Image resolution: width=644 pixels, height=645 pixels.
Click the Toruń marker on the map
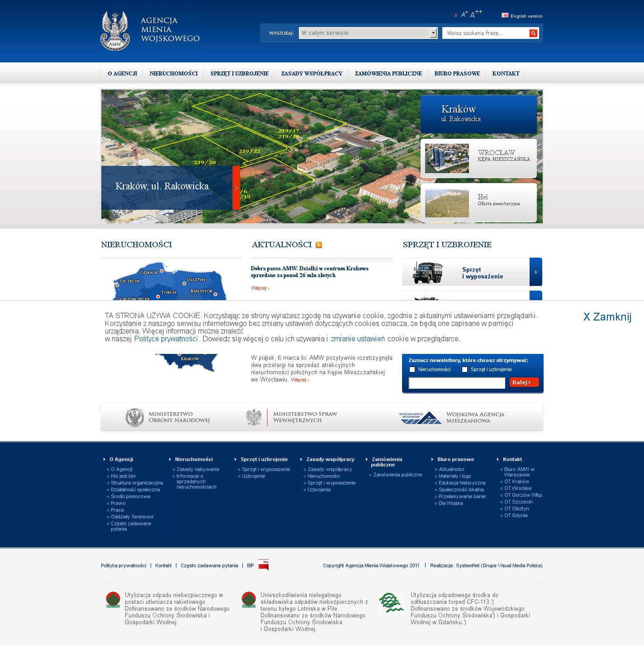pos(158,297)
